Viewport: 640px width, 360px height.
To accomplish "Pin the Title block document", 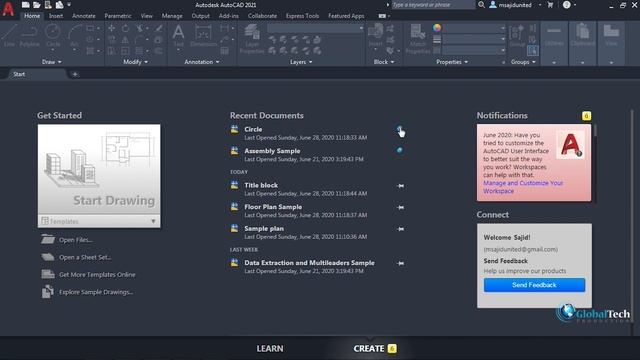I will (x=400, y=186).
